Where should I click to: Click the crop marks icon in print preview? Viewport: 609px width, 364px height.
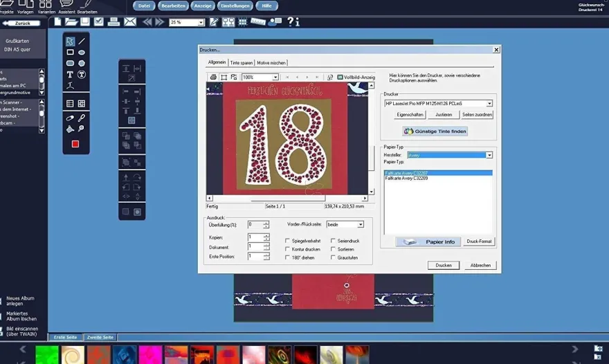pos(224,78)
